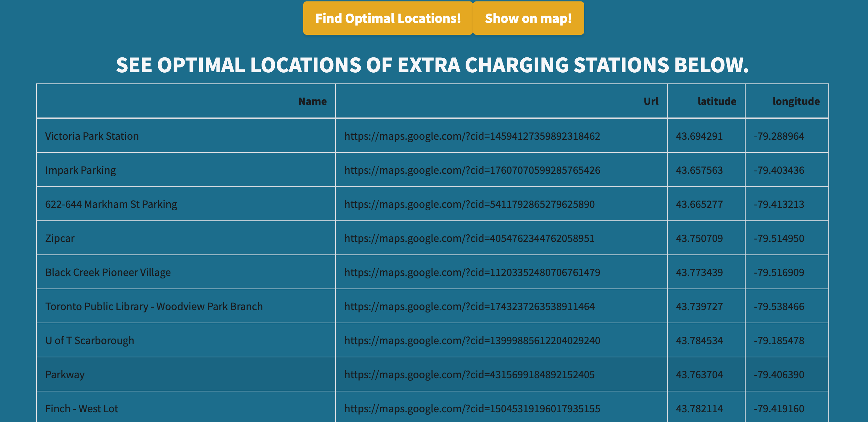Click the Black Creek Pioneer Village cell
This screenshot has height=422, width=868.
186,272
